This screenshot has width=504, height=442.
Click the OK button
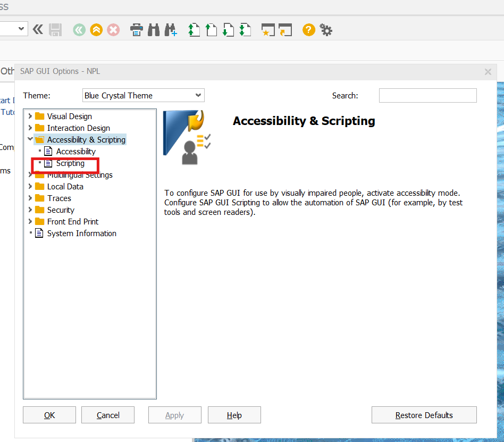tap(49, 415)
